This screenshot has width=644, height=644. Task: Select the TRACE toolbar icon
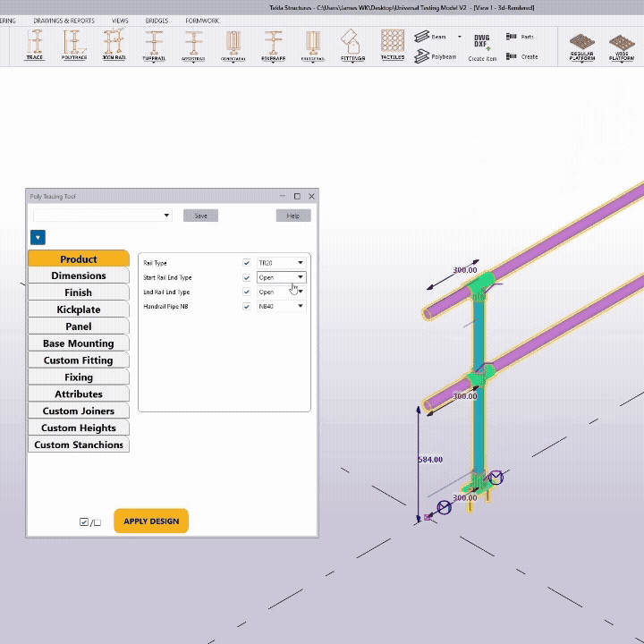point(35,45)
